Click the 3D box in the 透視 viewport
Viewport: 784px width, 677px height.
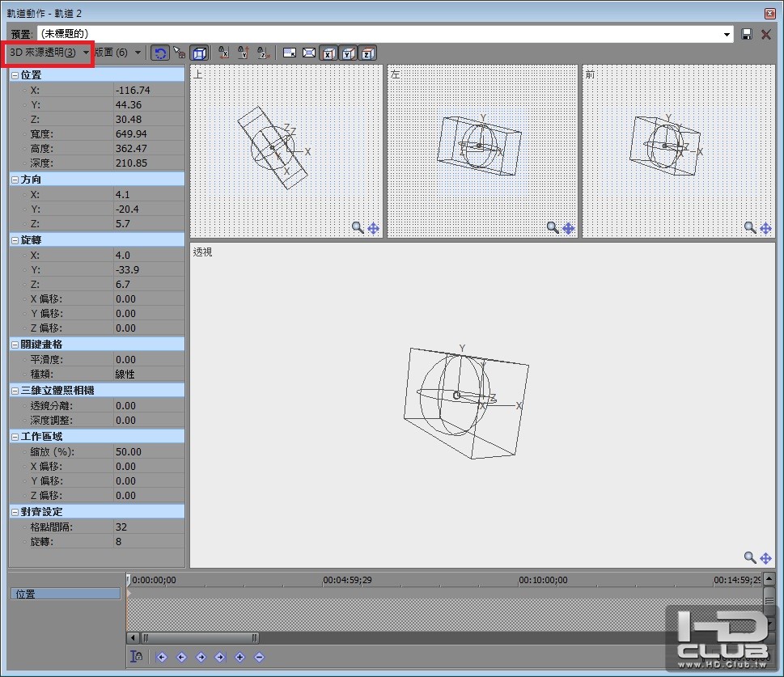click(466, 403)
